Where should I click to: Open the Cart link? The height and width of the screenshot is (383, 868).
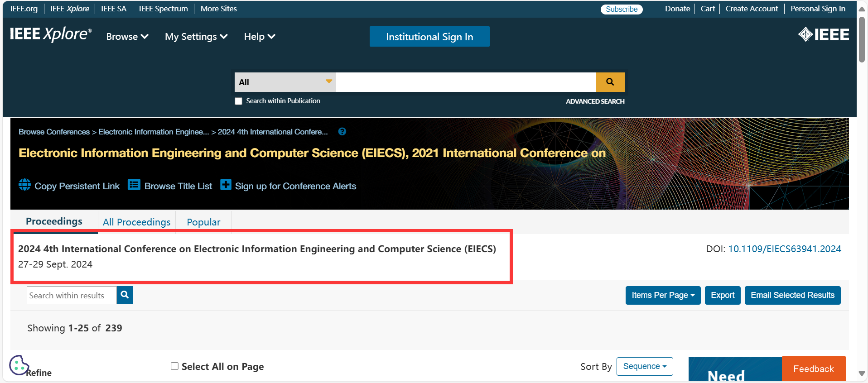tap(708, 9)
